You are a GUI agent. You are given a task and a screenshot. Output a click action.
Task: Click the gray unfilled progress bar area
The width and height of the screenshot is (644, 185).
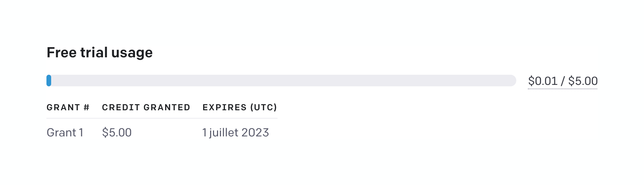283,81
